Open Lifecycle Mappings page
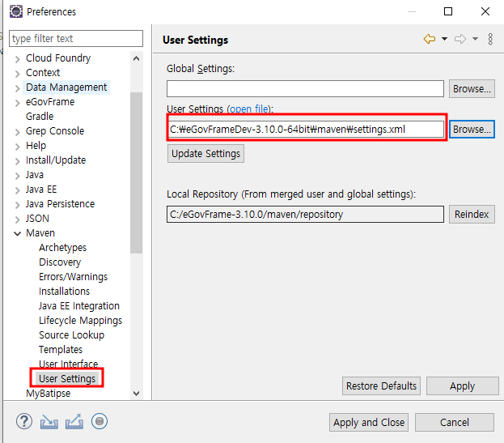This screenshot has height=443, width=504. pyautogui.click(x=80, y=321)
